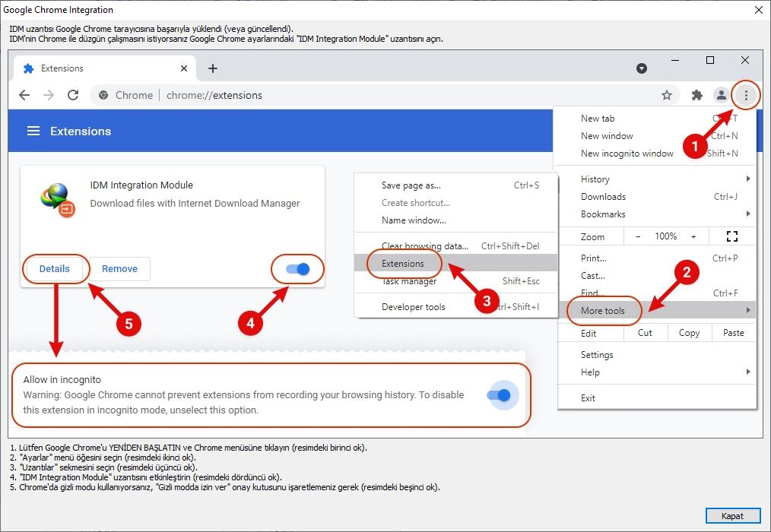The height and width of the screenshot is (532, 771).
Task: Reload the chrome://extensions page
Action: tap(73, 95)
